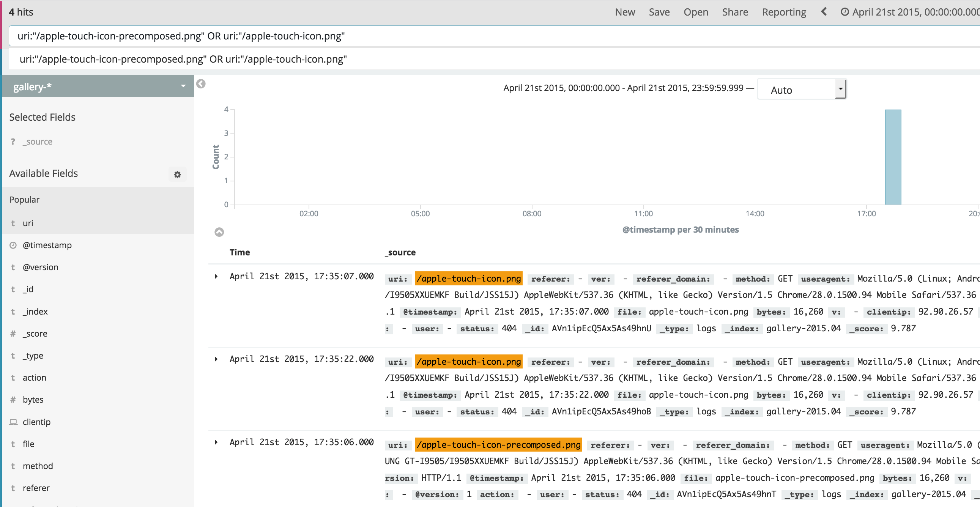Screen dimensions: 980x507
Task: Click the collapse arrow left of the histogram
Action: tap(201, 84)
